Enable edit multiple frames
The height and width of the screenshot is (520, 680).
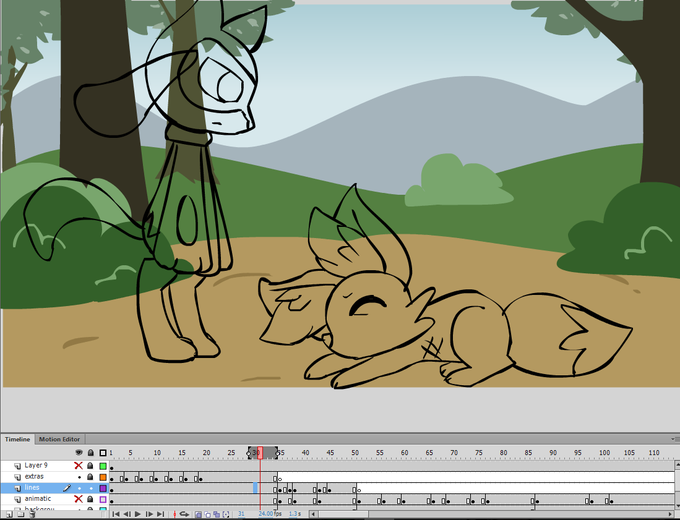(x=216, y=514)
